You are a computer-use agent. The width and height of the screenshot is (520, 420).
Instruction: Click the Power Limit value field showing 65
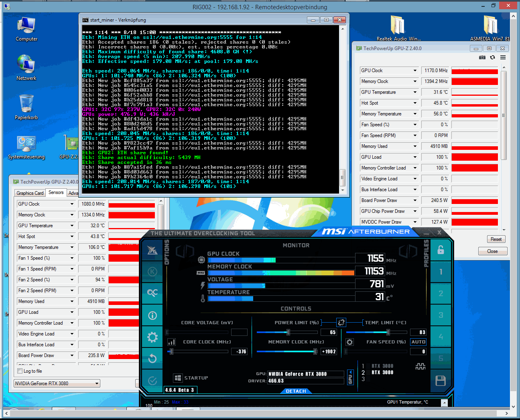329,332
